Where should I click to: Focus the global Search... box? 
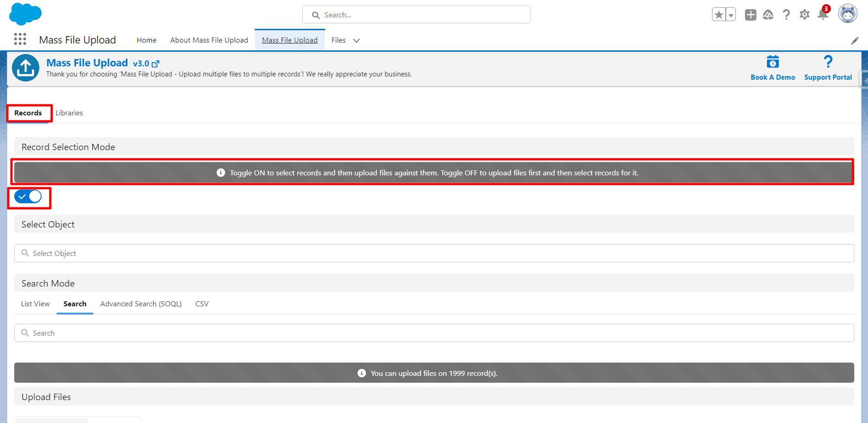[417, 15]
